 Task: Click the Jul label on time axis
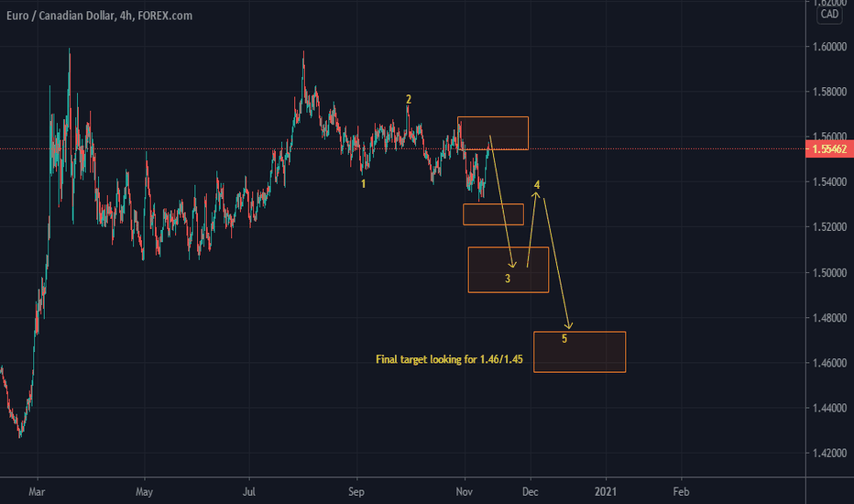click(249, 492)
